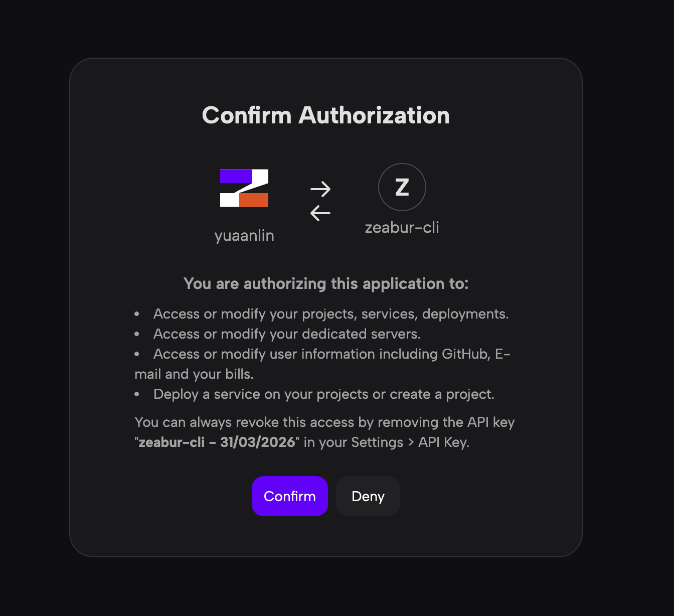This screenshot has height=616, width=674.
Task: Click the 'Settings > API Key' text
Action: 410,442
